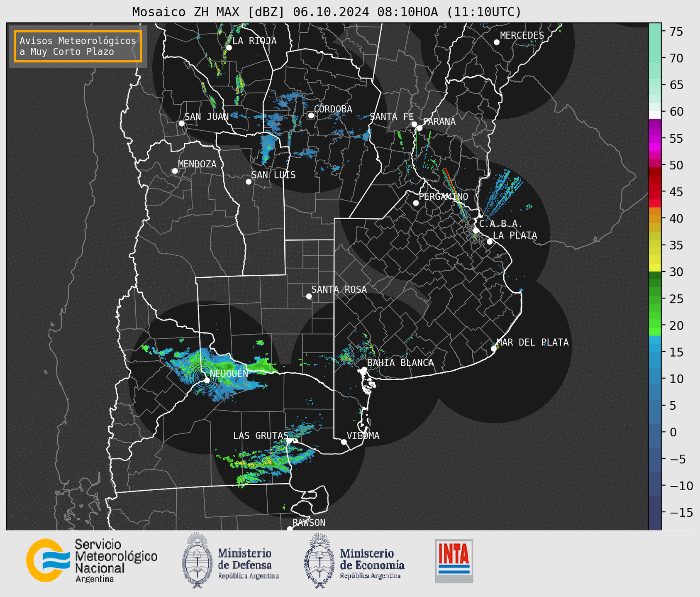Click the Servicio Meteorológico Nacional text
The height and width of the screenshot is (597, 700).
(x=116, y=561)
